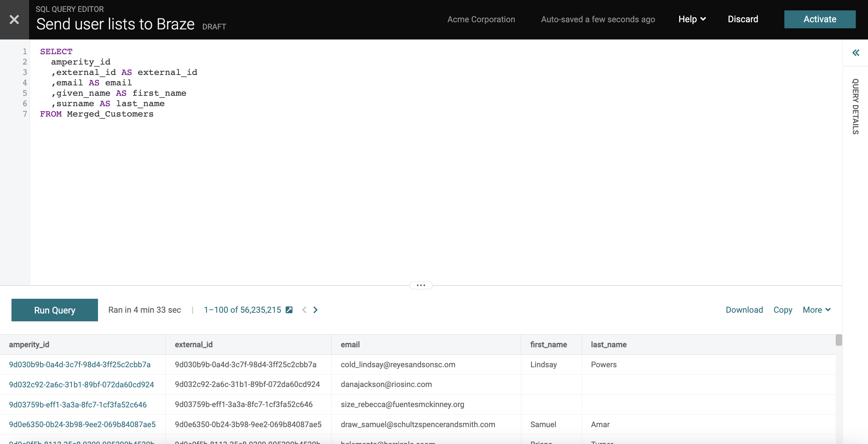Go to previous results page arrow
This screenshot has width=868, height=444.
tap(304, 310)
